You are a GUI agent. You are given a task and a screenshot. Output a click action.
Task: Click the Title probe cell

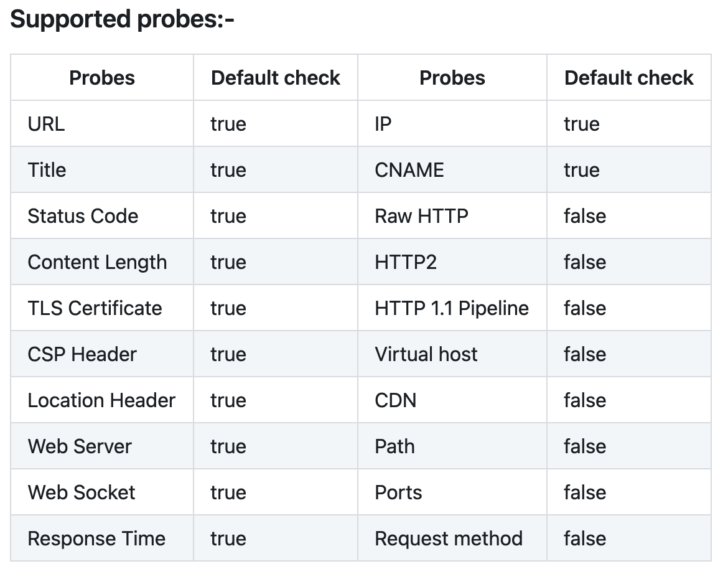[x=102, y=169]
